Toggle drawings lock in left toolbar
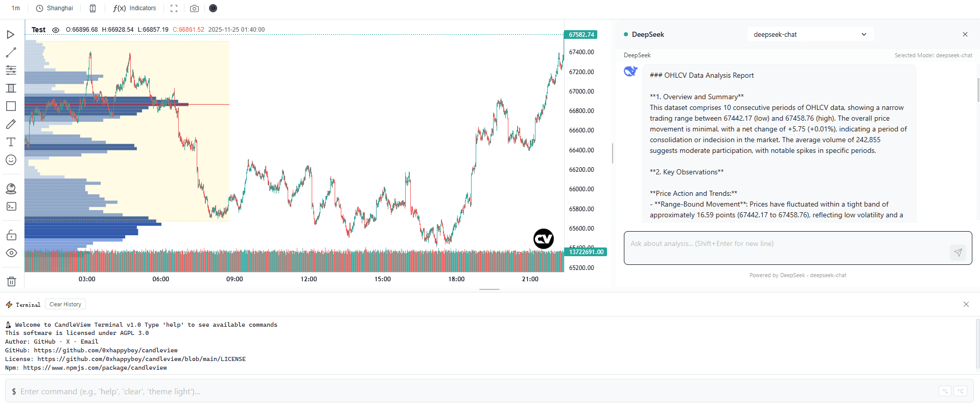The width and height of the screenshot is (980, 406). click(11, 235)
